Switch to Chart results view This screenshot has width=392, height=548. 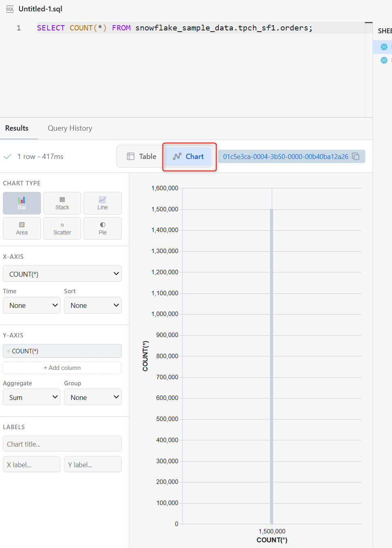click(189, 157)
